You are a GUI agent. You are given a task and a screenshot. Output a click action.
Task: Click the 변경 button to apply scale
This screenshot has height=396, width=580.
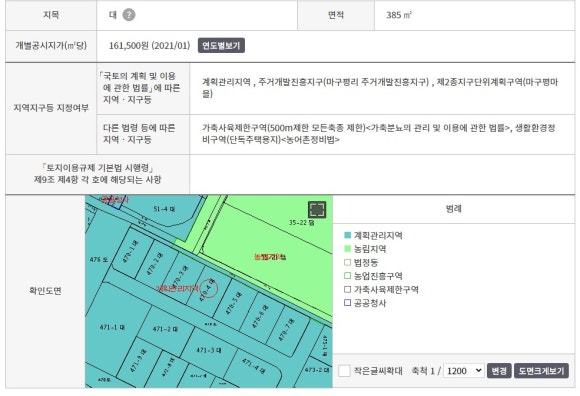[499, 370]
